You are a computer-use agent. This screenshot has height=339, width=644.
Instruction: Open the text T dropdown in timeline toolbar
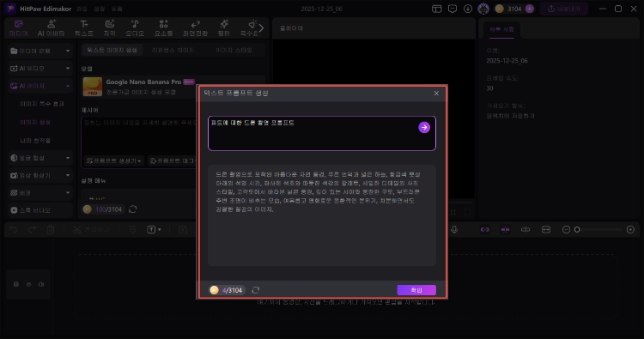click(x=154, y=230)
